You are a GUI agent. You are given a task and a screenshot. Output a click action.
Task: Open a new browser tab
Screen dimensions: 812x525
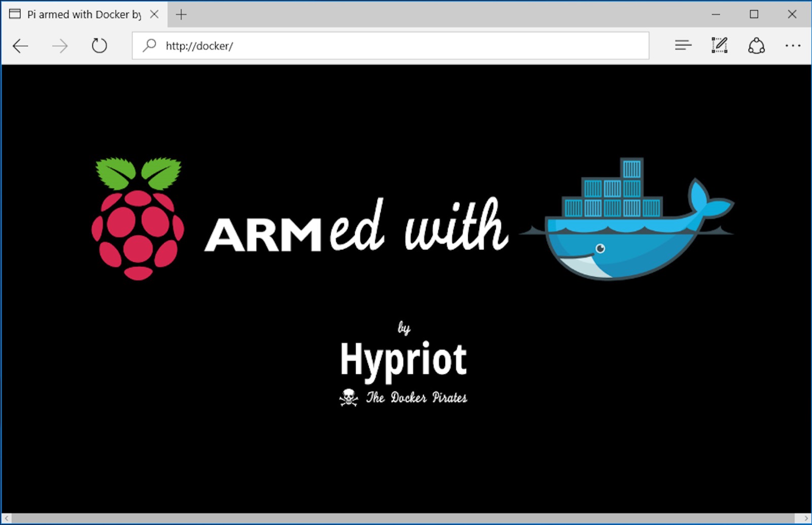coord(181,15)
